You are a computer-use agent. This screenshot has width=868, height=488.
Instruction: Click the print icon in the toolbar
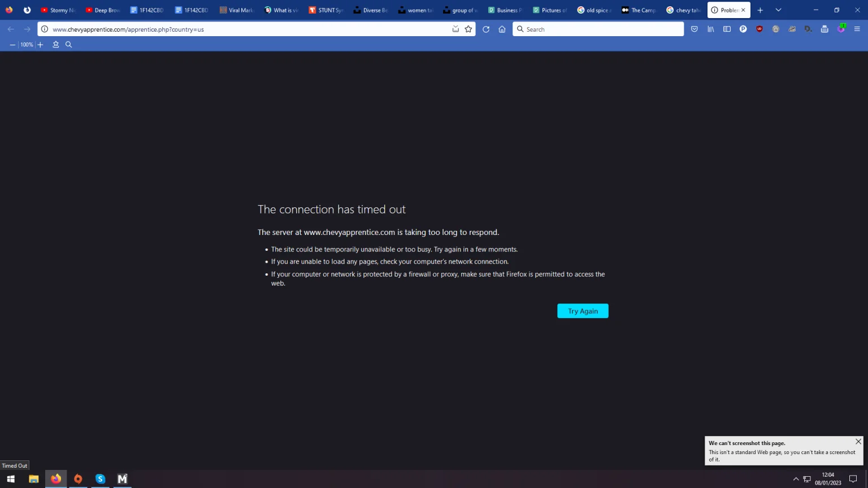(824, 29)
